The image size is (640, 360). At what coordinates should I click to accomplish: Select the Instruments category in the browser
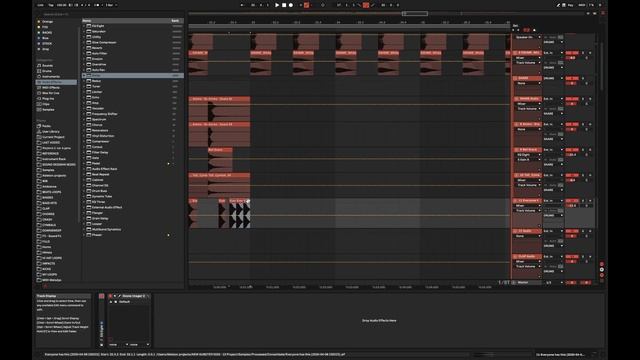coord(51,76)
